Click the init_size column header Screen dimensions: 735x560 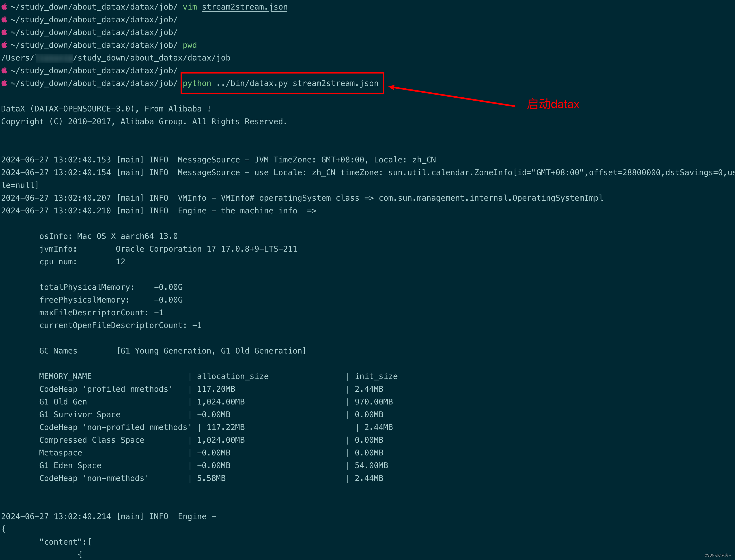tap(376, 377)
